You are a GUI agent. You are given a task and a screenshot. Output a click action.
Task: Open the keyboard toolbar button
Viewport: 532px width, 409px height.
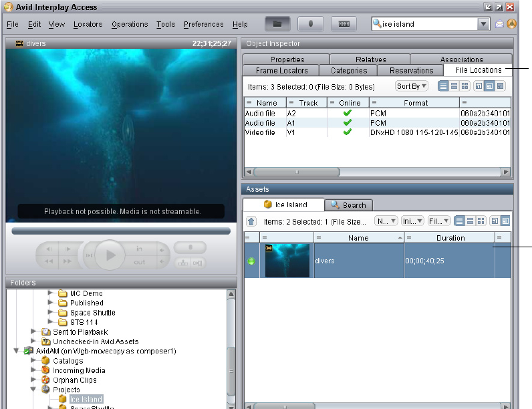click(x=344, y=24)
